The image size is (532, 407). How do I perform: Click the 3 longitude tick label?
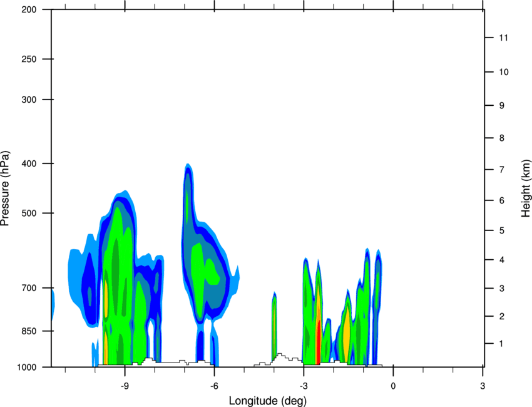click(483, 386)
